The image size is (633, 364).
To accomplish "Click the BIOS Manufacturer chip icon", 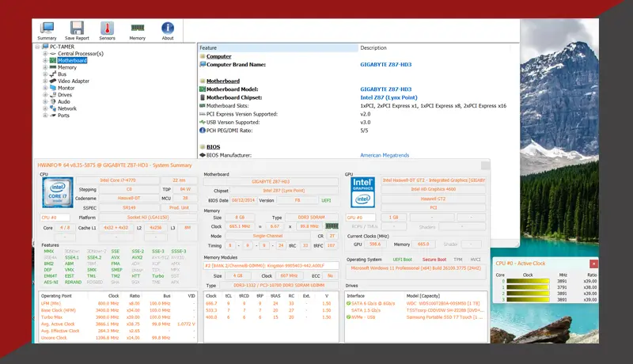I will coord(203,155).
